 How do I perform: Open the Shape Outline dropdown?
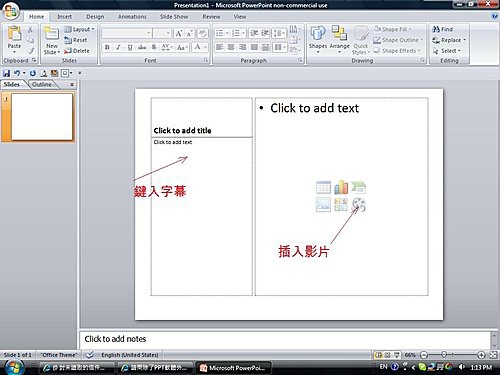click(398, 40)
